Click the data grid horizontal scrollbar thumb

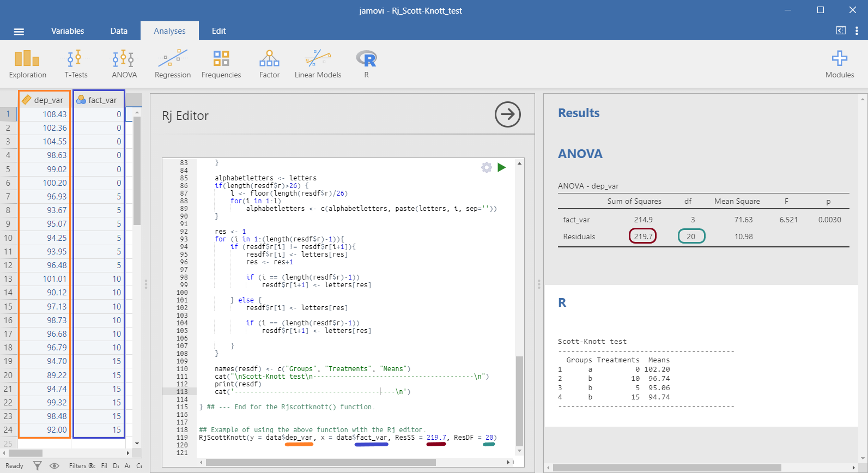[x=26, y=453]
